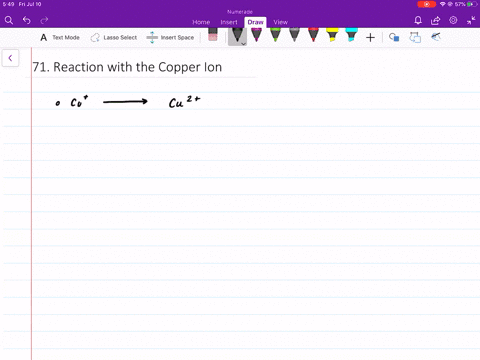Select the yellow highlighter
Viewport: 480px width, 360px height.
coord(332,35)
